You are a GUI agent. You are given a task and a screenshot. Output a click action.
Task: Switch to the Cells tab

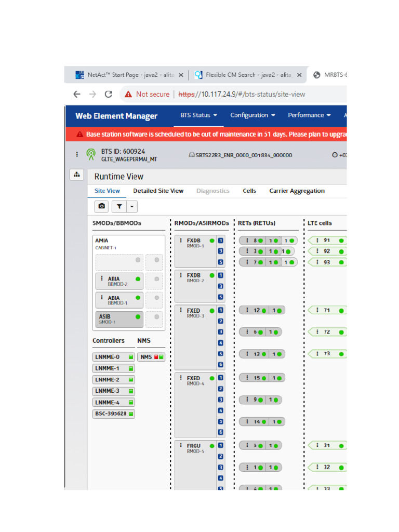[x=249, y=191]
